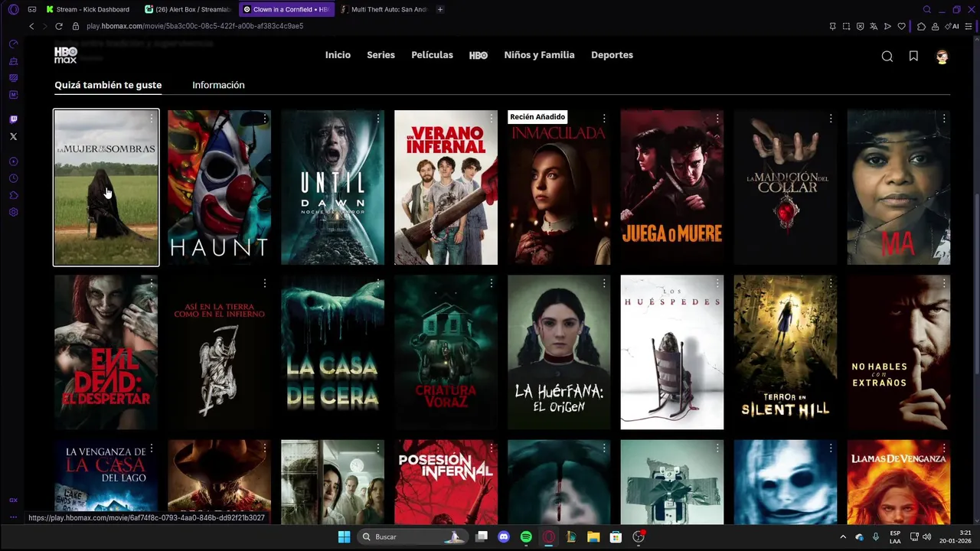Open options menu on La Maldición del Collar

coord(831,119)
